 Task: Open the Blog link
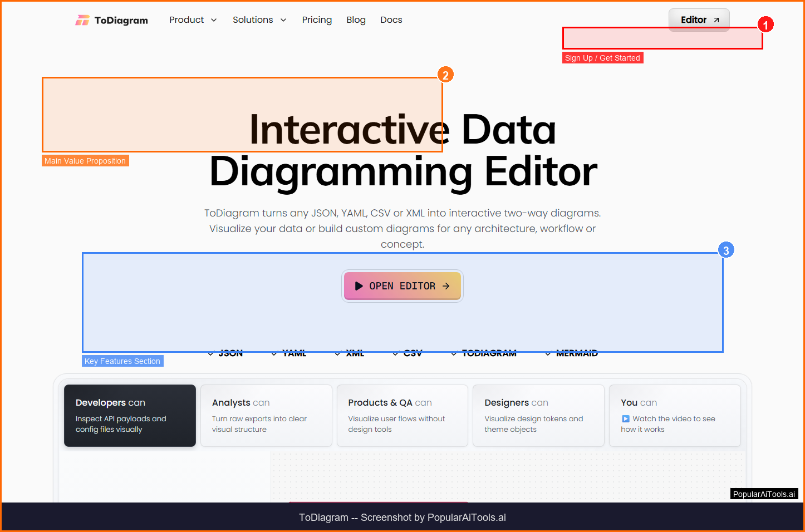[x=356, y=20]
